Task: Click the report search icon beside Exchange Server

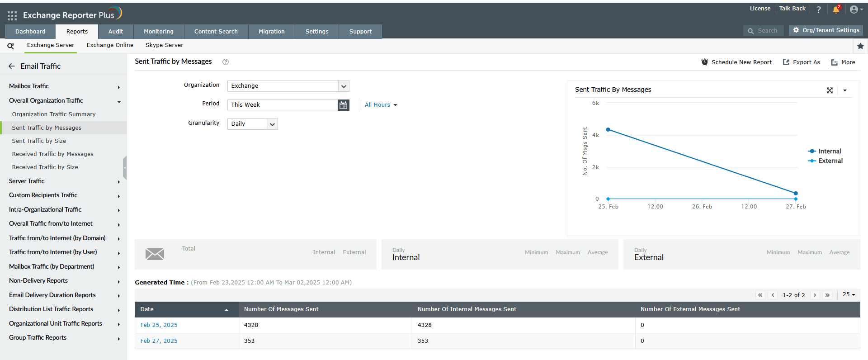Action: point(11,46)
